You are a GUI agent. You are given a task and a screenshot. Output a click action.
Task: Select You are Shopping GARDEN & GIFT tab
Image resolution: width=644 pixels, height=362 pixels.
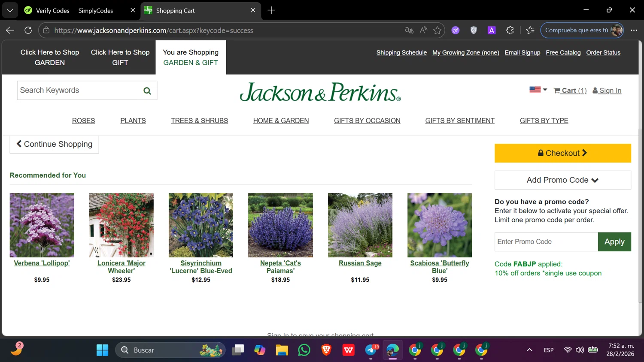click(191, 57)
